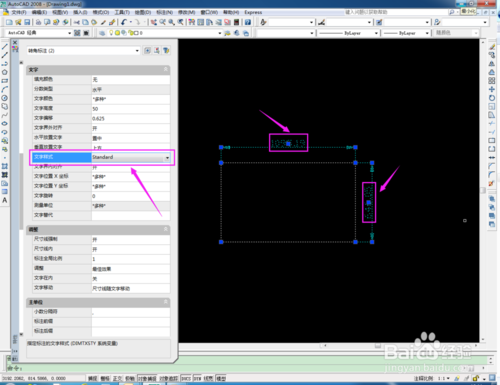Click the Copy icon in toolbar

pyautogui.click(x=85, y=22)
